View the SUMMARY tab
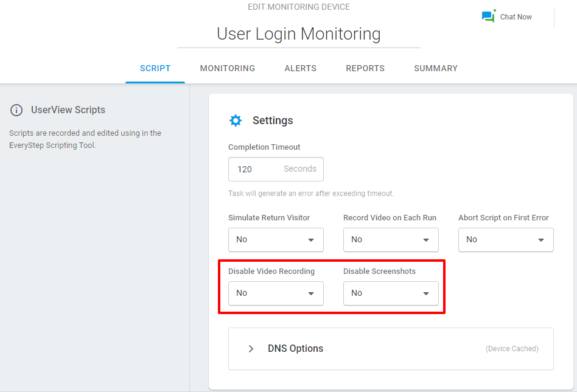This screenshot has width=577, height=392. pos(436,68)
